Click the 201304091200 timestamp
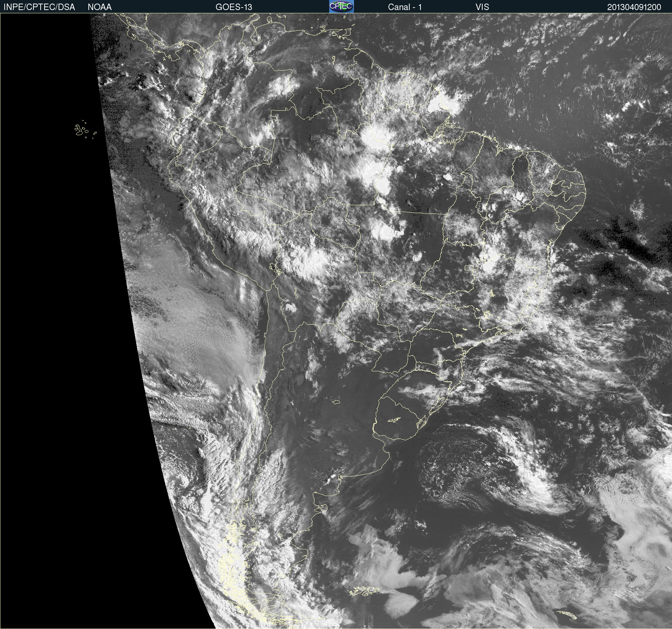The width and height of the screenshot is (672, 629). coord(634,7)
